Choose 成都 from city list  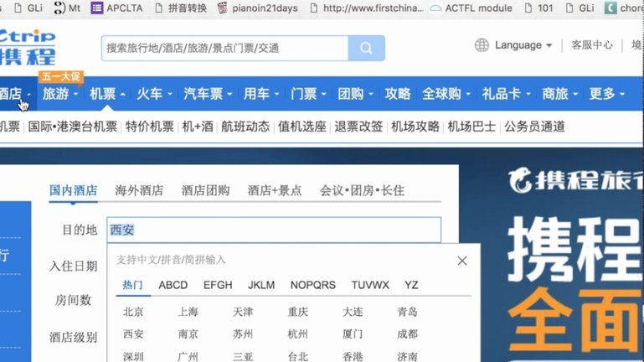[x=408, y=334]
